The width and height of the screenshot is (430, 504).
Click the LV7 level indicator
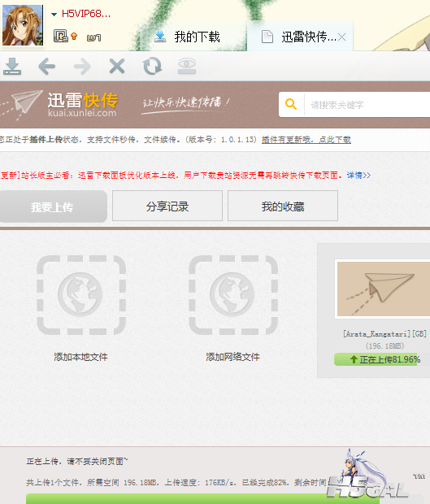[93, 38]
